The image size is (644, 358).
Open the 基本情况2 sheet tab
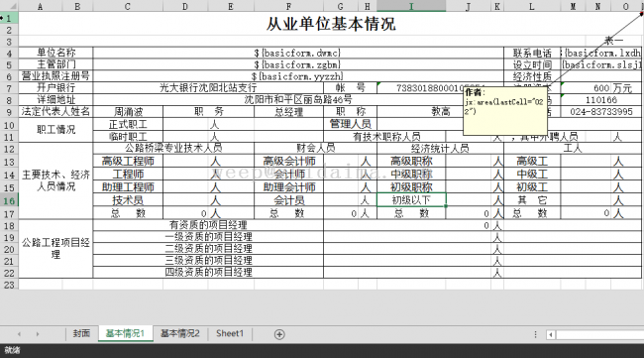coord(179,333)
